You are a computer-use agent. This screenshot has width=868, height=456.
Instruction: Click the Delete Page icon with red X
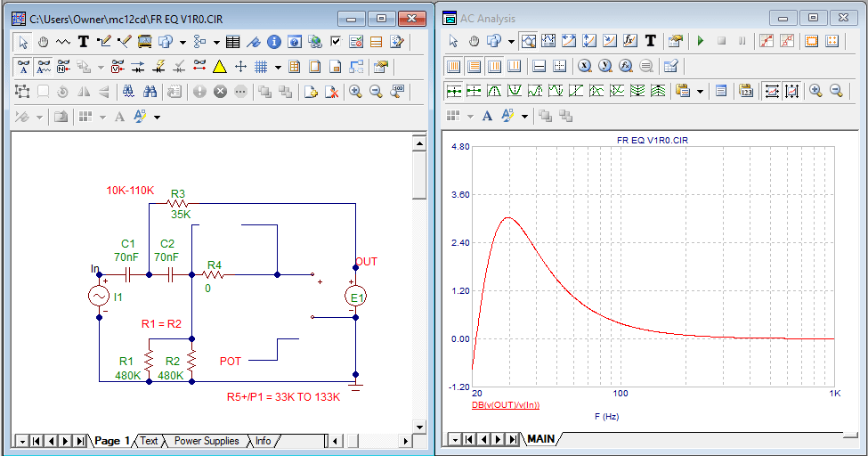coord(331,92)
